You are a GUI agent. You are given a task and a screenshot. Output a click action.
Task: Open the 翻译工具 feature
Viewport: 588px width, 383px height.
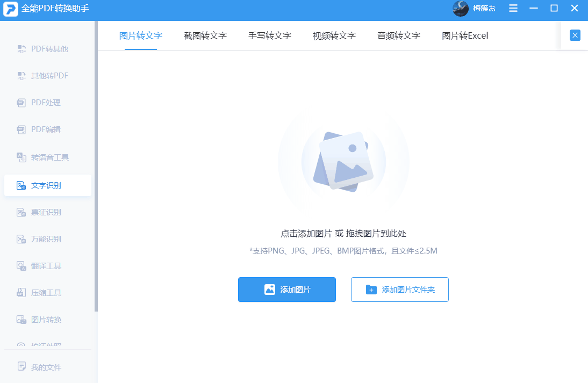[42, 265]
